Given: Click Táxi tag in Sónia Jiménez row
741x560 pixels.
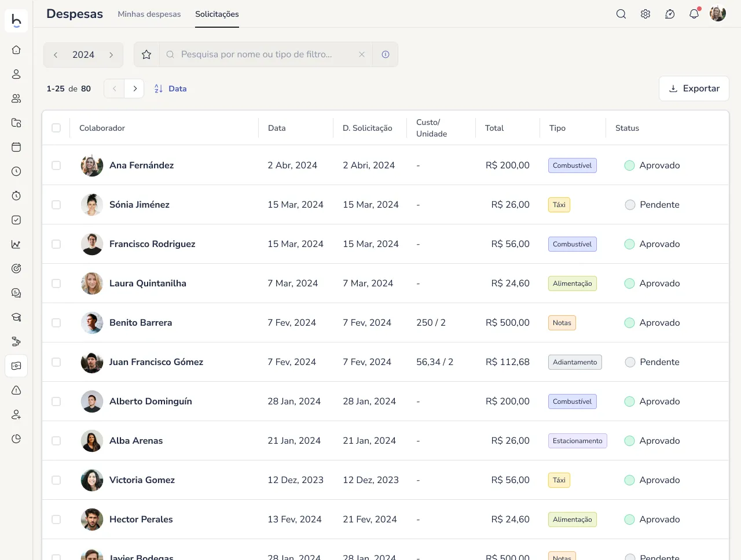Looking at the screenshot, I should [559, 205].
